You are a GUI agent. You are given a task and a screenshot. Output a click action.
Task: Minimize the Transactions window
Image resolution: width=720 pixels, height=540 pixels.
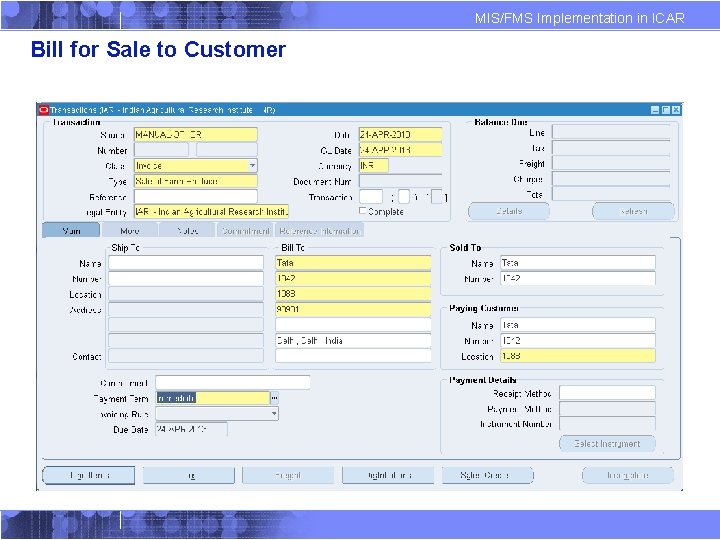pyautogui.click(x=655, y=110)
